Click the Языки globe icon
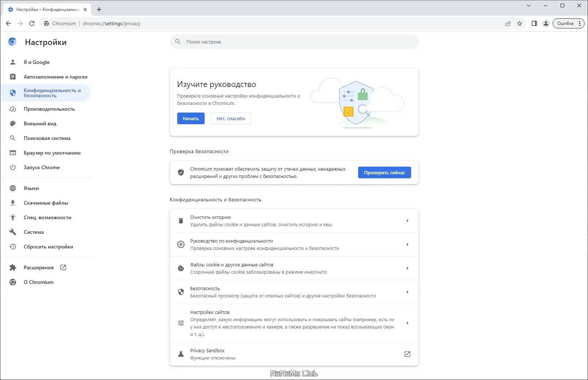The image size is (588, 380). point(13,188)
